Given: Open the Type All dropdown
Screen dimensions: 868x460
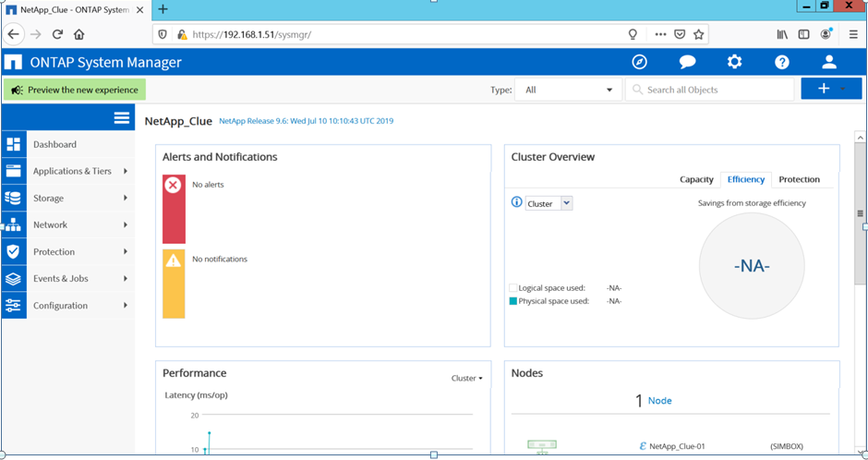Looking at the screenshot, I should click(568, 90).
